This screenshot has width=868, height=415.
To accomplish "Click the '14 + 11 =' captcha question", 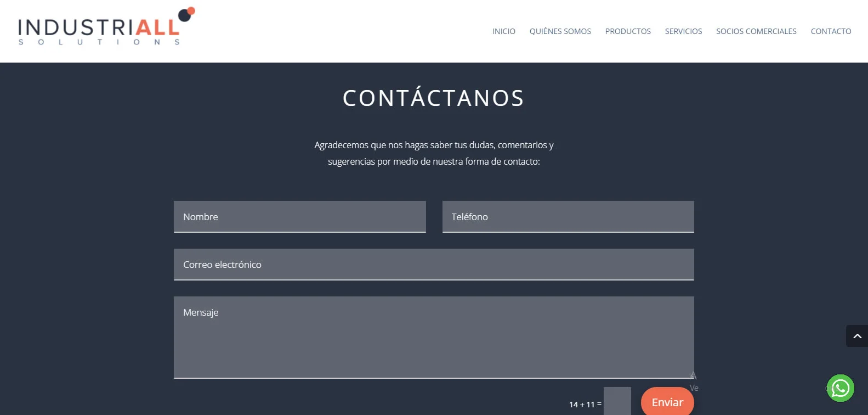I will click(585, 405).
